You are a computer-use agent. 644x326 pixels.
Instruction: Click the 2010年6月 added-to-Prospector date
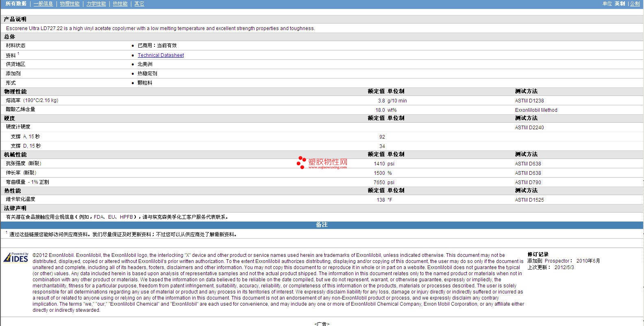tap(588, 261)
